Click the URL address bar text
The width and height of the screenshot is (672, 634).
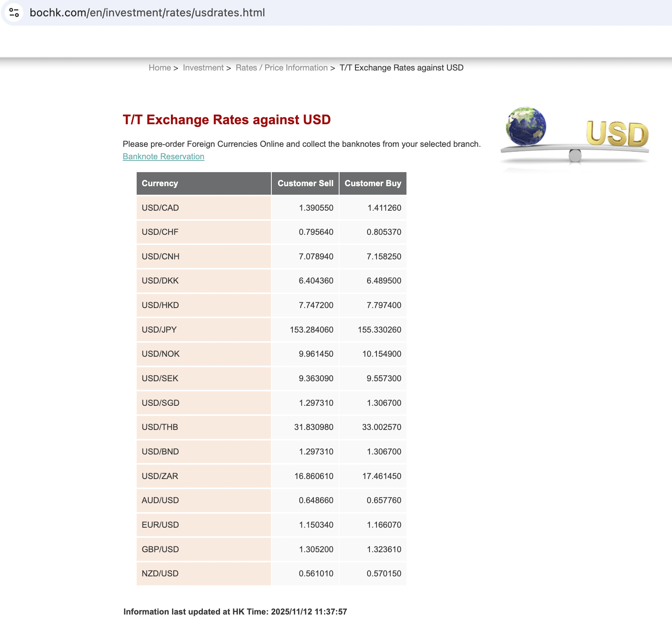[147, 12]
